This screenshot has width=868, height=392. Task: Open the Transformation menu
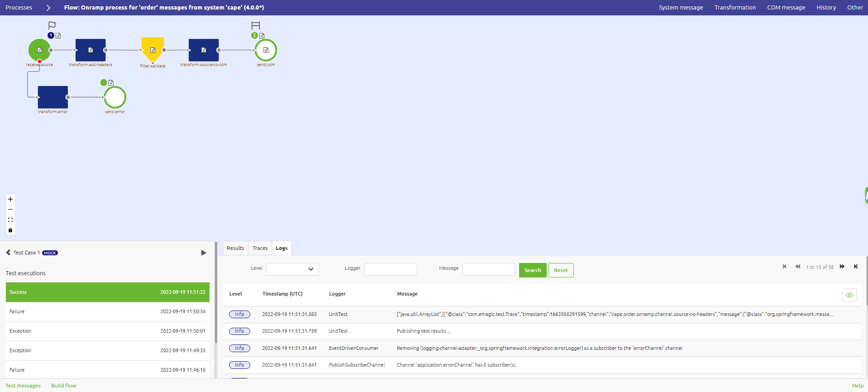pyautogui.click(x=735, y=8)
